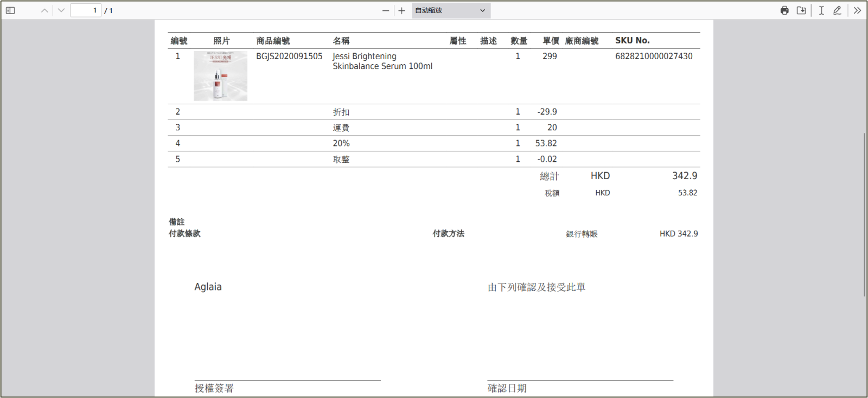Click the total amount 342.9
The image size is (868, 398).
click(685, 175)
